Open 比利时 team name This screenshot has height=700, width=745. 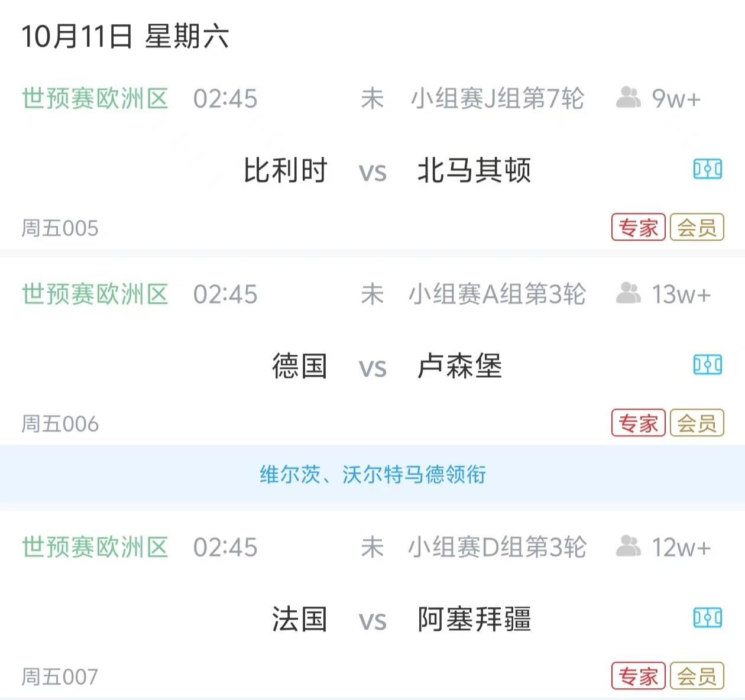pyautogui.click(x=285, y=171)
